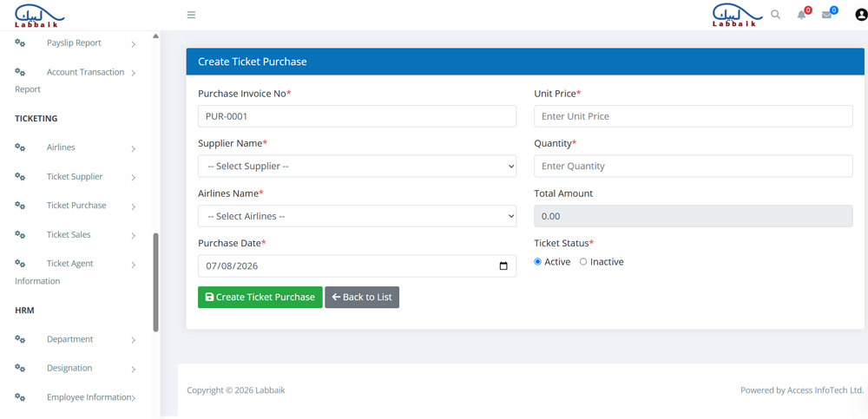Expand the Ticket Supplier chevron
The image size is (868, 419).
pos(134,178)
